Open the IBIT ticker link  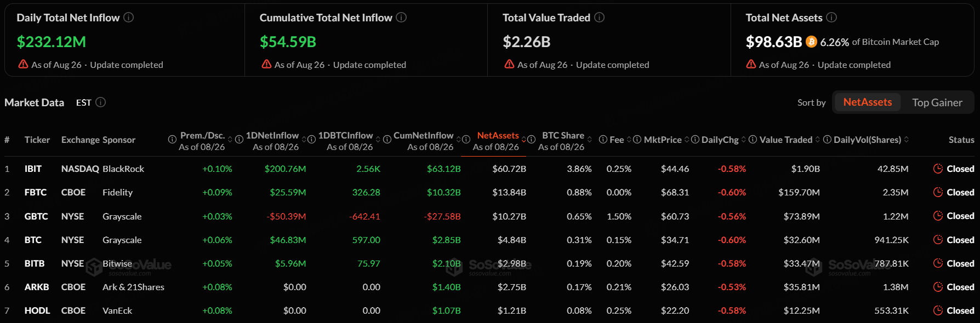[33, 169]
